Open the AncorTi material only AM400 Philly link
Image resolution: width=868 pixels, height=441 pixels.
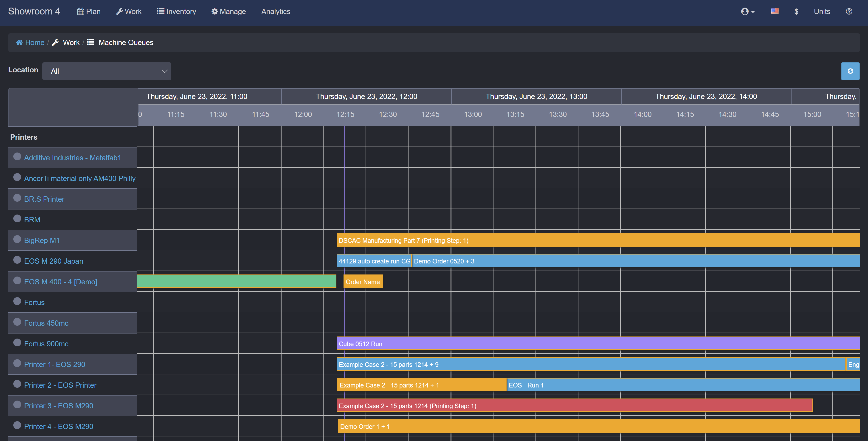pyautogui.click(x=80, y=178)
